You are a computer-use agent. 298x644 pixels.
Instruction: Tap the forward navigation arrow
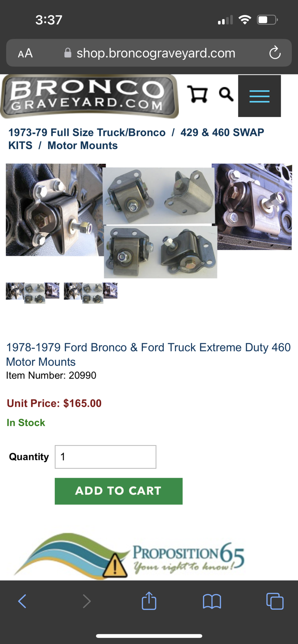tap(86, 601)
